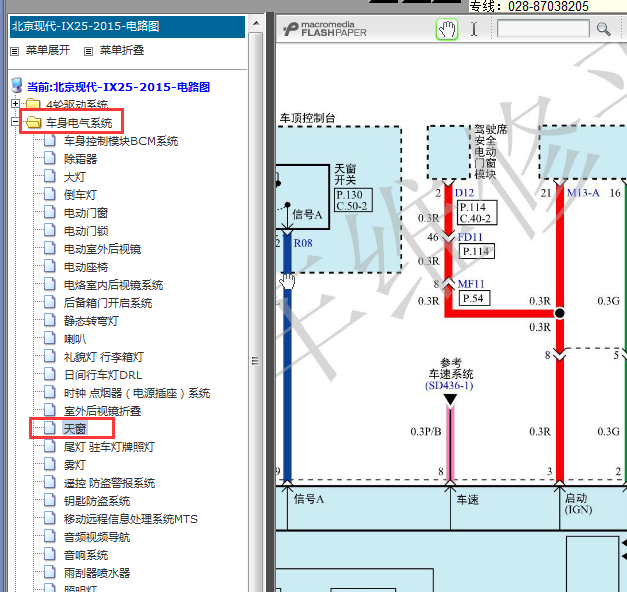This screenshot has width=627, height=592.
Task: Open the 电动门锁 diagram
Action: [86, 231]
